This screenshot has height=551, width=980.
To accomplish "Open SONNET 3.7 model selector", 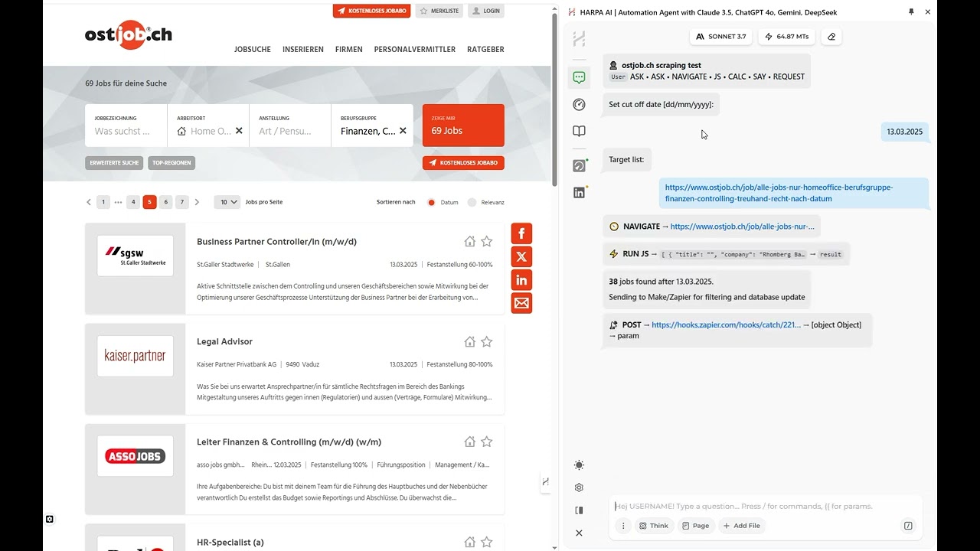I will point(721,36).
